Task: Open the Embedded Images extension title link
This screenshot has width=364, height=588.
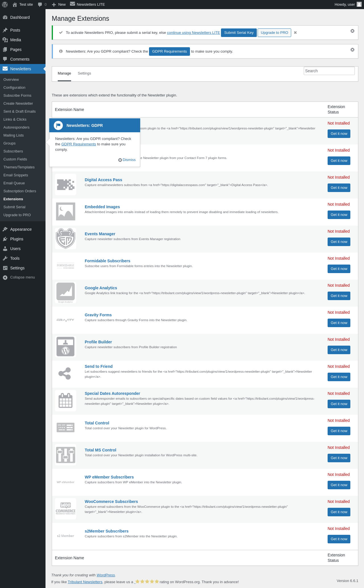Action: [102, 207]
